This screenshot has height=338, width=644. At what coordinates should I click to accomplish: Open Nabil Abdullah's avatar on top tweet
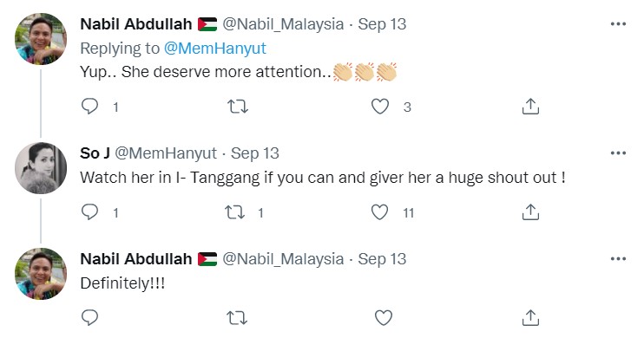(x=41, y=39)
